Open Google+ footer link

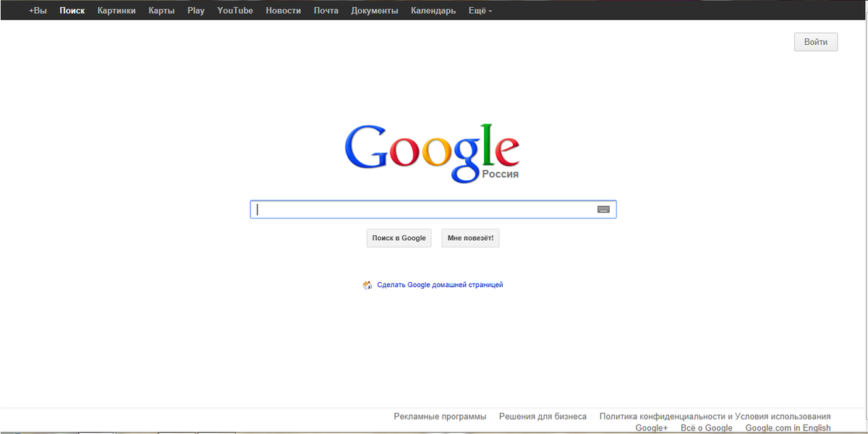[x=652, y=428]
